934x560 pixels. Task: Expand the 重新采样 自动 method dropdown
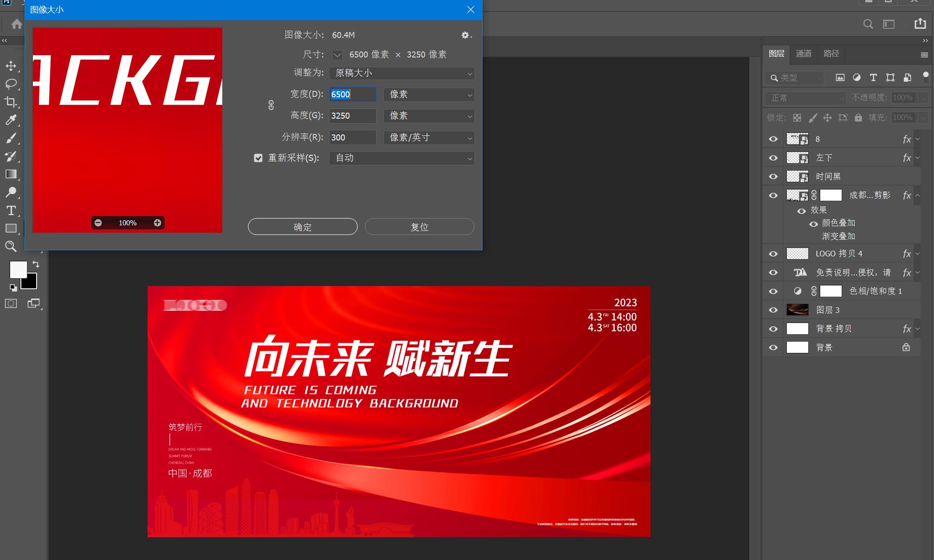[x=402, y=158]
